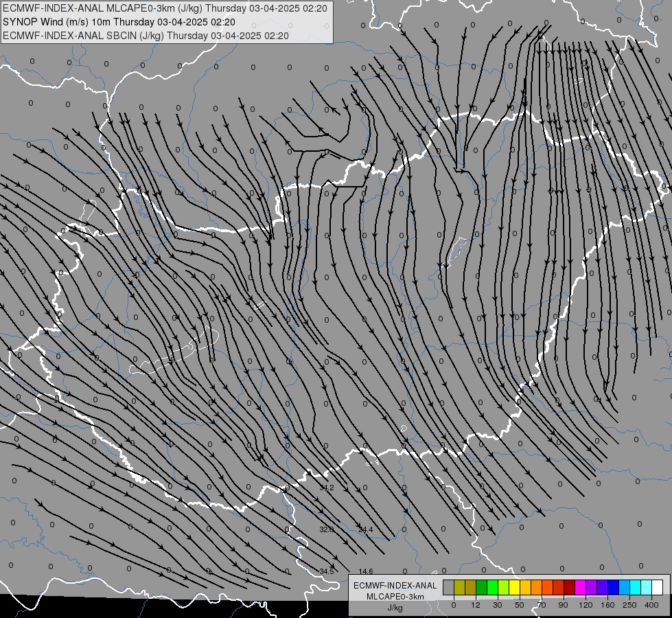Pick the dark green legend swatch
Viewport: 672px width, 618px height.
(482, 587)
